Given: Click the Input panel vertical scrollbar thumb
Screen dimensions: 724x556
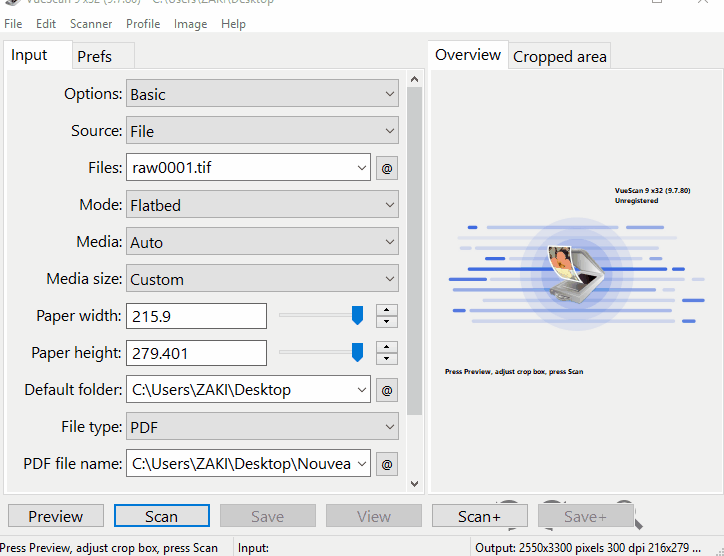Looking at the screenshot, I should coord(415,251).
